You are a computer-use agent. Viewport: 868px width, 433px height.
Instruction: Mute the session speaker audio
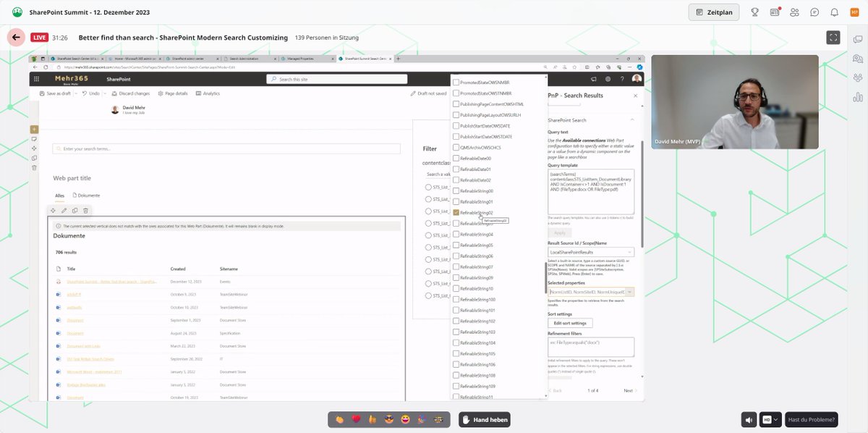[749, 419]
